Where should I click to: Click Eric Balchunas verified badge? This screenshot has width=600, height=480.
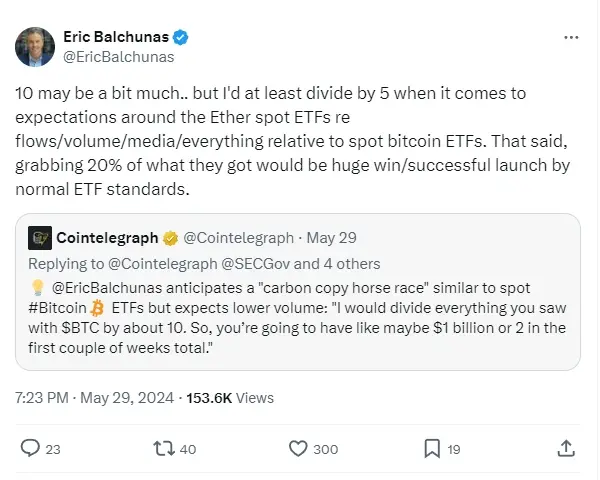coord(180,38)
